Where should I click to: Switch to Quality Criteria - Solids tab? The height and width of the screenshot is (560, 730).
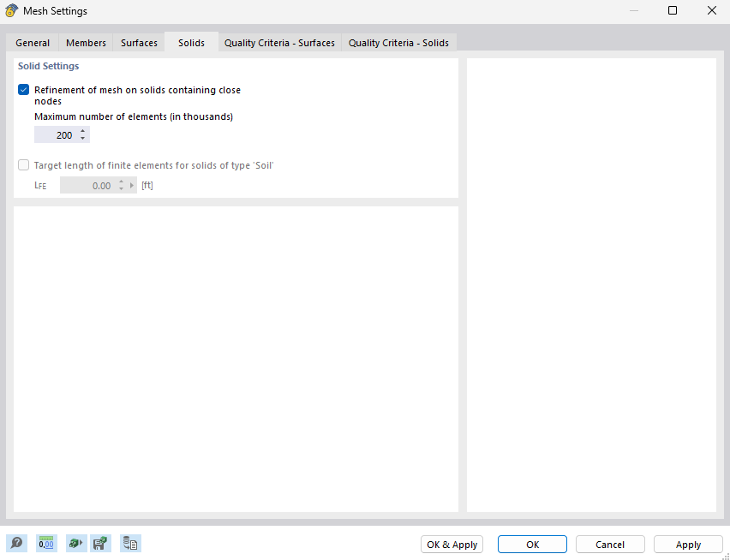tap(398, 42)
